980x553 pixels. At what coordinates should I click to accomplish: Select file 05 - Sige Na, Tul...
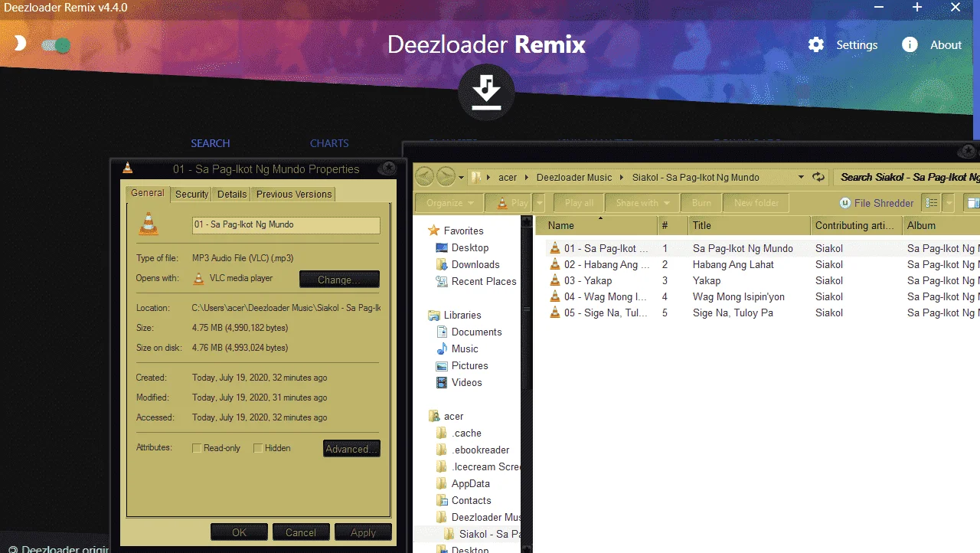[599, 312]
